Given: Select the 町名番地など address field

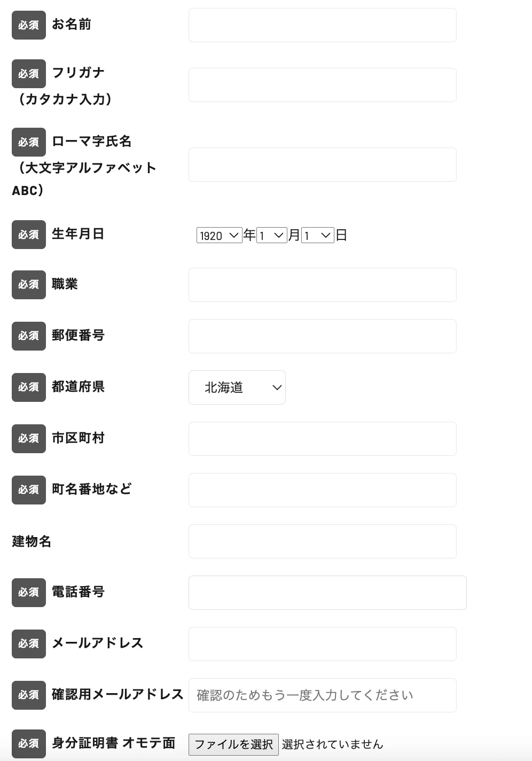Looking at the screenshot, I should click(x=323, y=490).
